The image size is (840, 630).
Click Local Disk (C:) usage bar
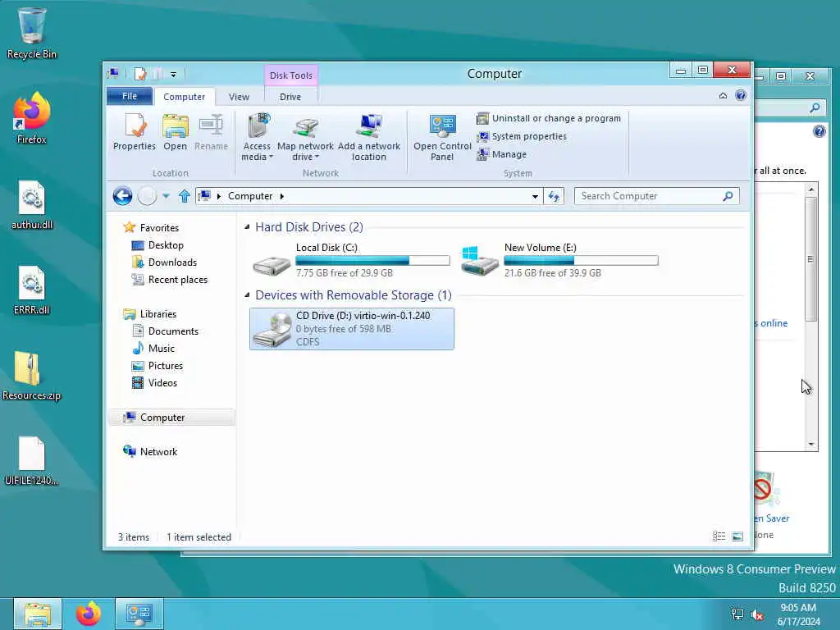click(372, 261)
